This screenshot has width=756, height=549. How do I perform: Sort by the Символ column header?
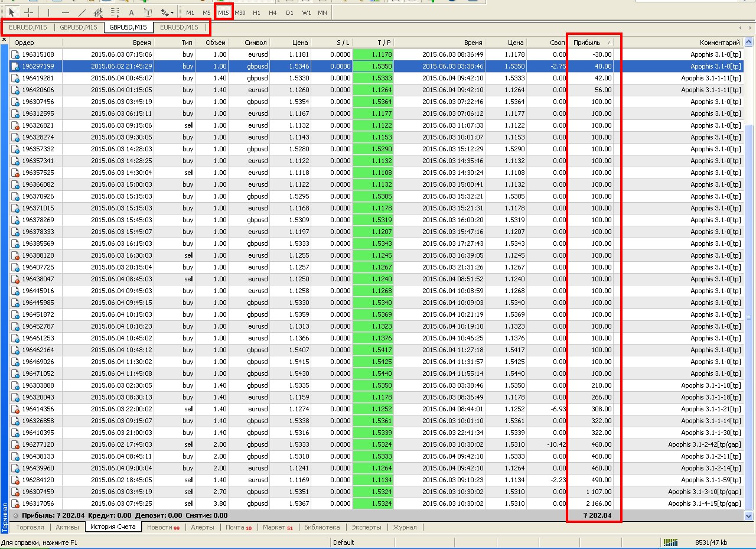click(x=249, y=43)
